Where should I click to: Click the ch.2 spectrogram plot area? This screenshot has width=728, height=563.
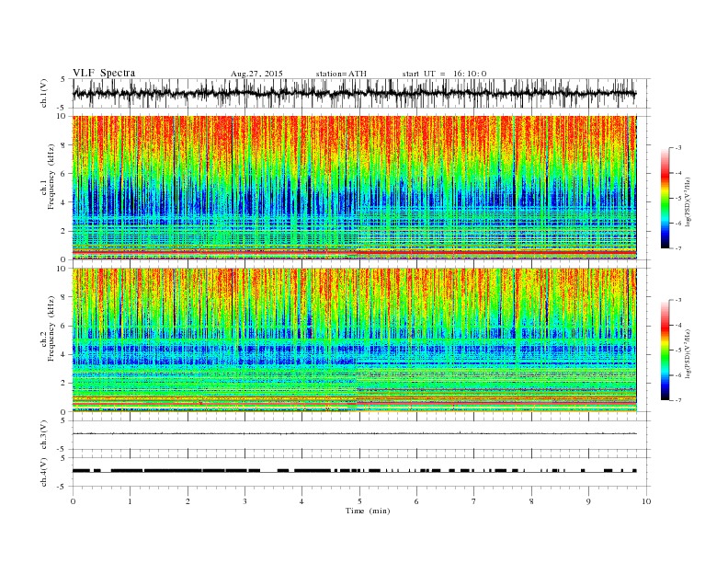coord(355,340)
